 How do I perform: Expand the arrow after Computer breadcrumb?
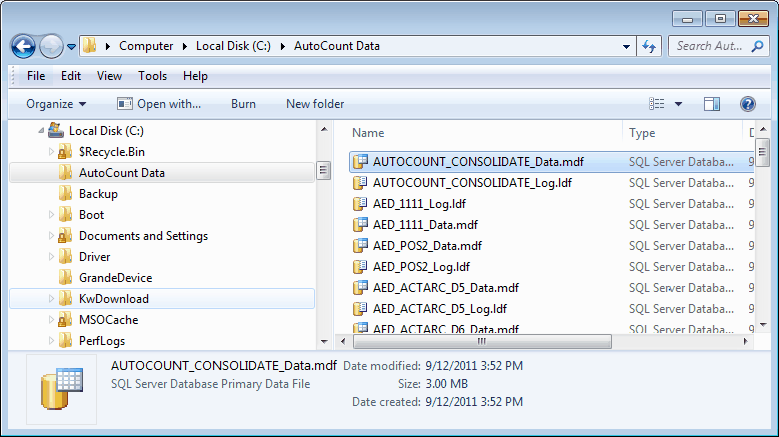point(184,46)
